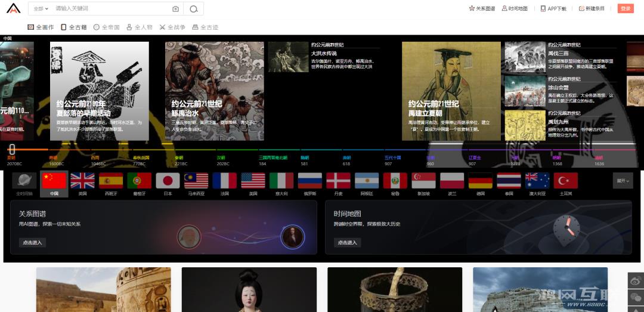Open image search via camera icon

[x=175, y=8]
